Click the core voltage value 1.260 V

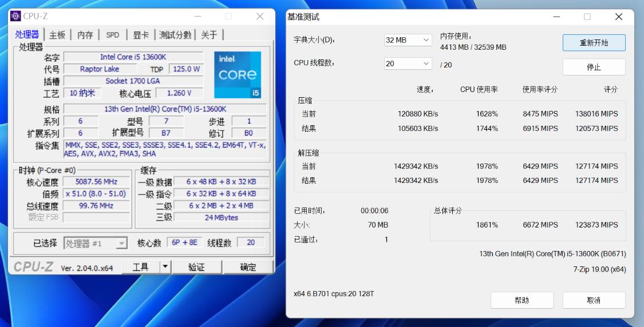click(179, 93)
